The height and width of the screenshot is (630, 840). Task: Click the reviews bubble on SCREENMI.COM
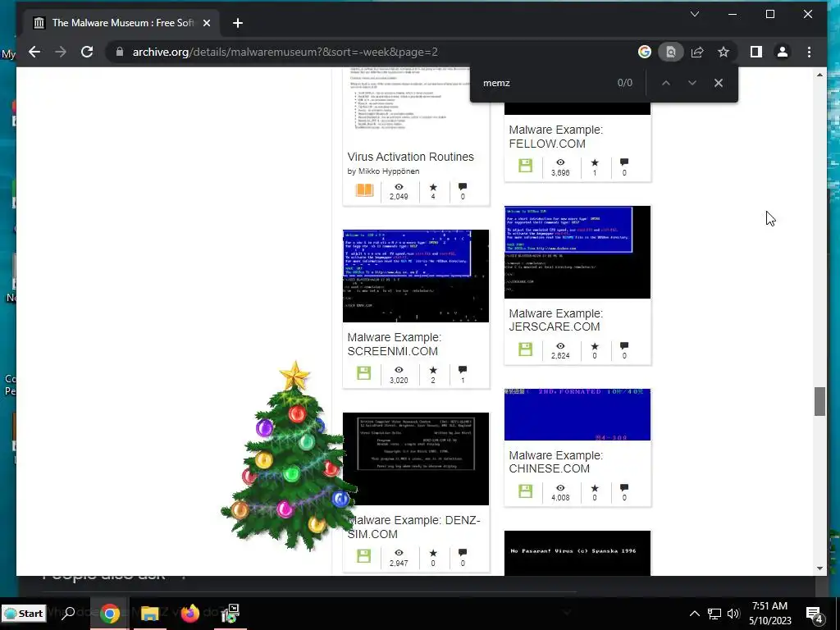pos(463,370)
